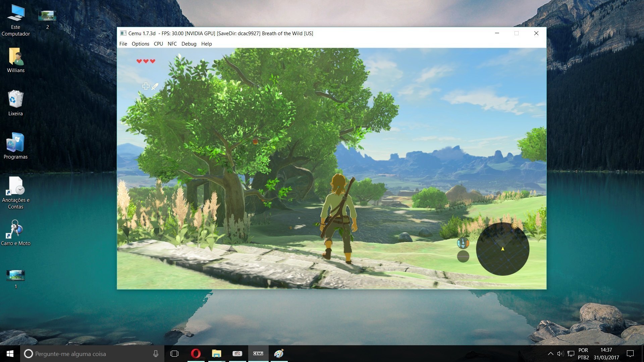The image size is (644, 362).
Task: Open the Options menu in Cemu
Action: [x=140, y=44]
